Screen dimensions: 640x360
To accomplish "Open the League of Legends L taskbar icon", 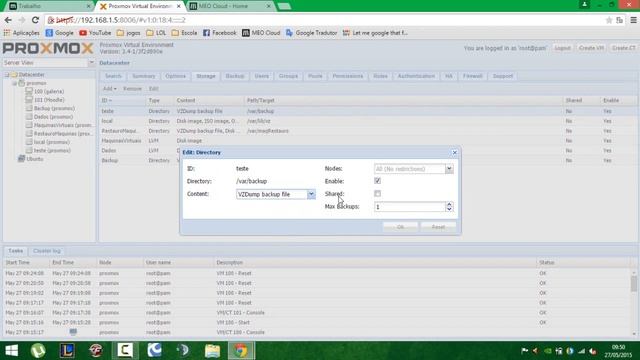I will 67,351.
